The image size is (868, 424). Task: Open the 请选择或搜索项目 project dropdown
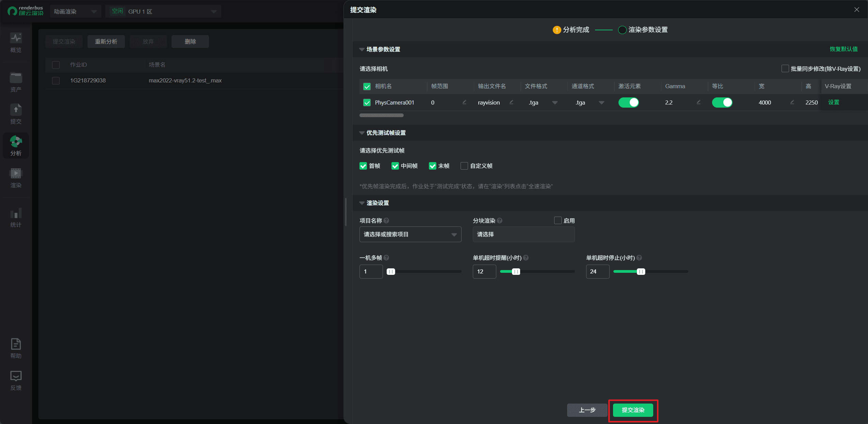[x=410, y=234]
